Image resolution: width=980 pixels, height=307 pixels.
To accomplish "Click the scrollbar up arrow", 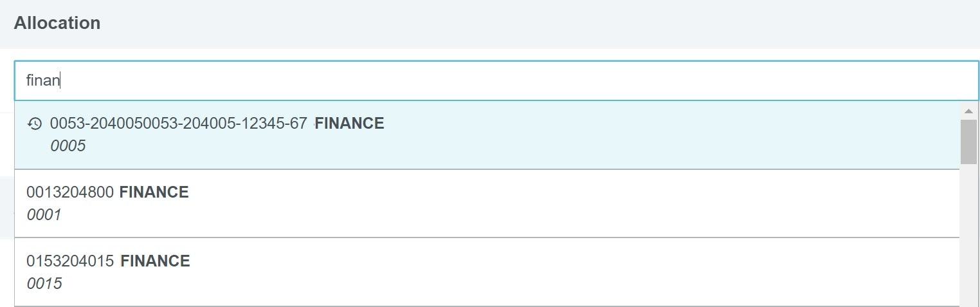I will (x=969, y=111).
